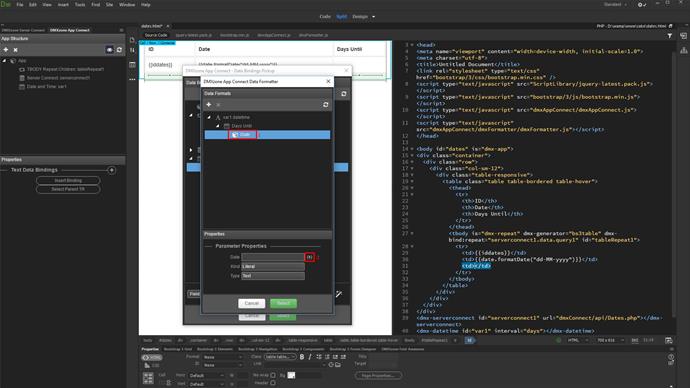Toggle the No wrap checkbox
This screenshot has height=388, width=690.
[273, 375]
